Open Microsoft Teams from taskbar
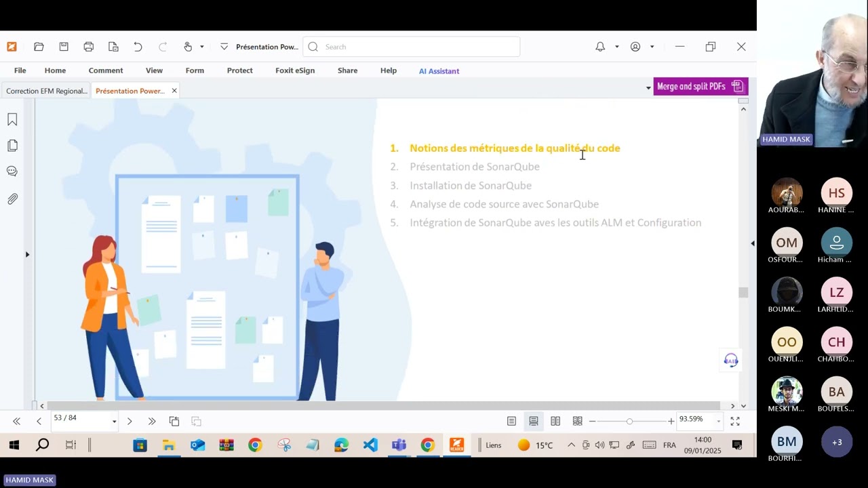This screenshot has height=488, width=868. point(399,445)
